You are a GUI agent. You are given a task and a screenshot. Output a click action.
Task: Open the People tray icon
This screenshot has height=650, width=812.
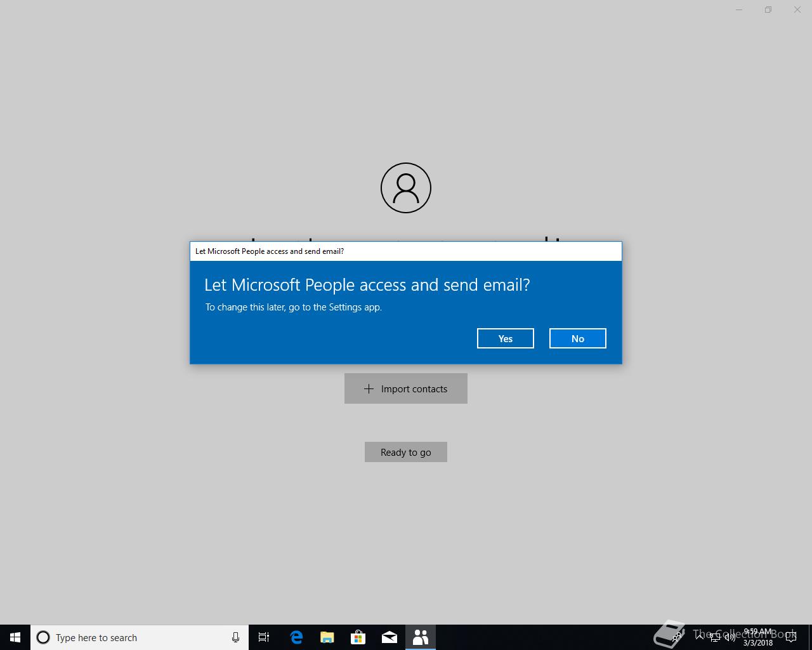point(678,637)
